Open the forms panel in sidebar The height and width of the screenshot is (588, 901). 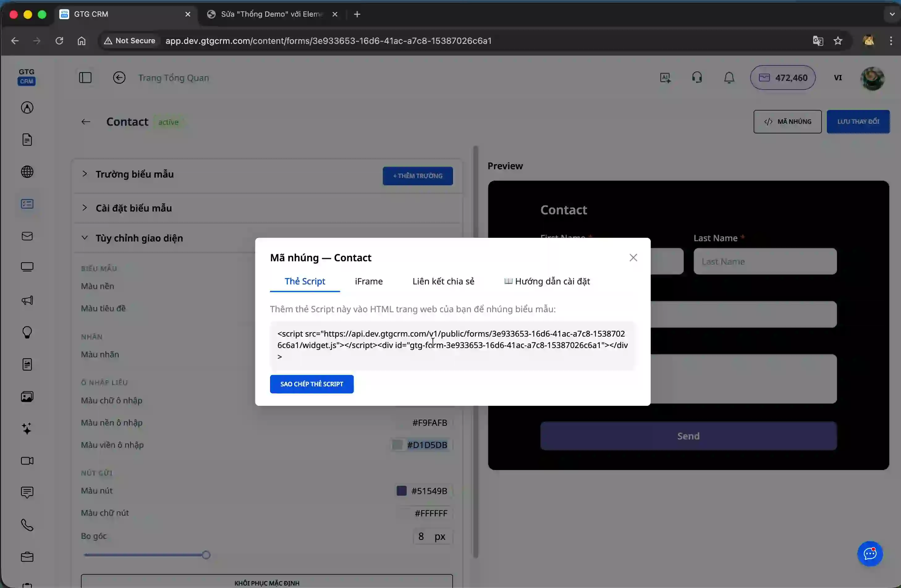[x=27, y=204]
